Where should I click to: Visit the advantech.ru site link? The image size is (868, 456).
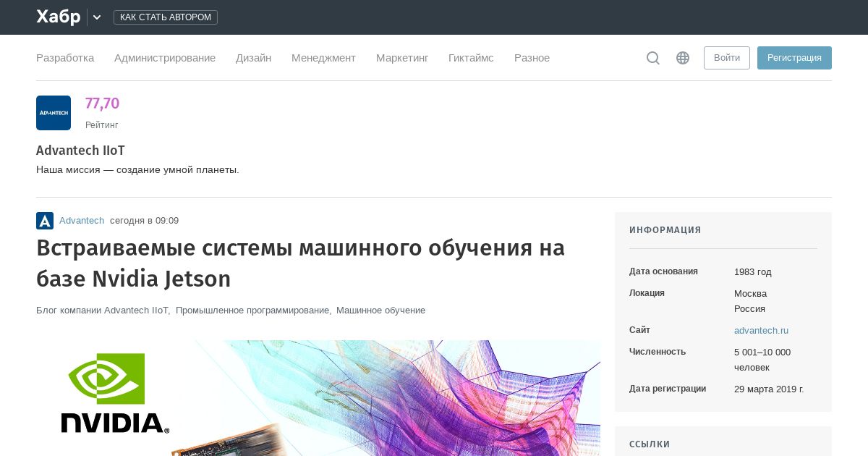761,331
